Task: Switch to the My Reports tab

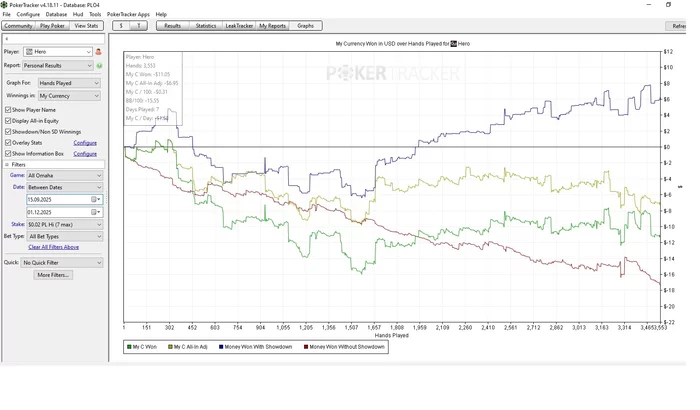Action: click(272, 26)
